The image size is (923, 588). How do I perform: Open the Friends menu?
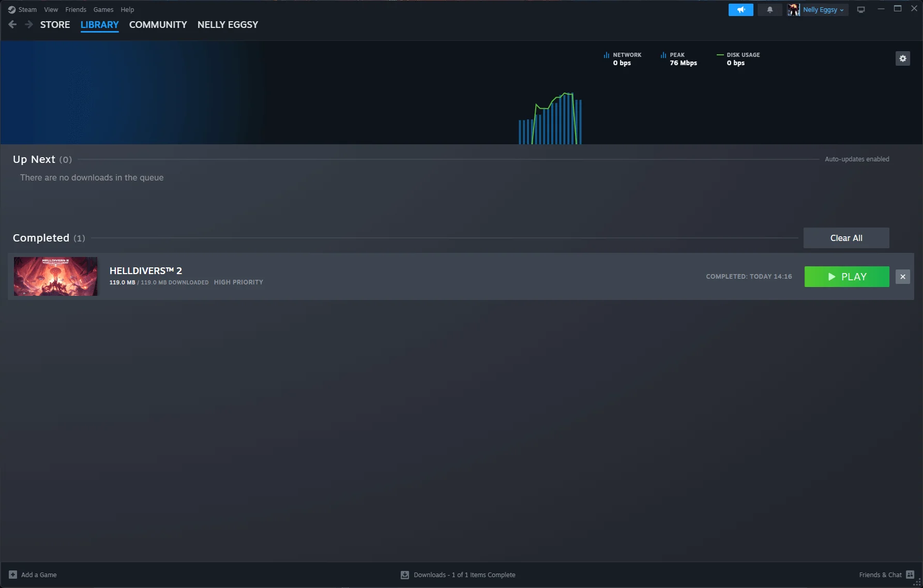(75, 9)
